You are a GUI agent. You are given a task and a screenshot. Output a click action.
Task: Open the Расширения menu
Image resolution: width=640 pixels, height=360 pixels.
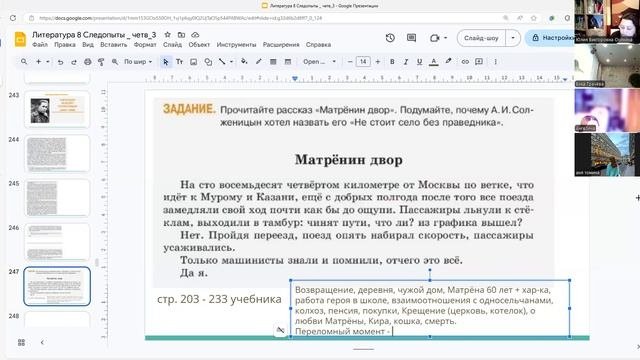(281, 44)
